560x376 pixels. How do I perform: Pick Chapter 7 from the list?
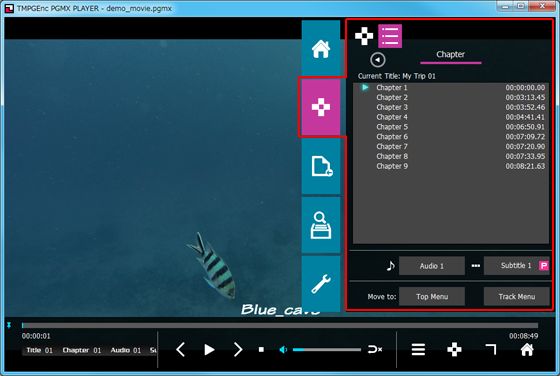451,146
